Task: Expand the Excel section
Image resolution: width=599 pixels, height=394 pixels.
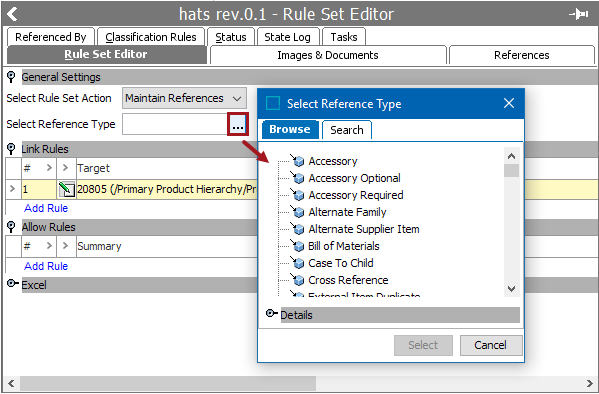Action: click(13, 284)
